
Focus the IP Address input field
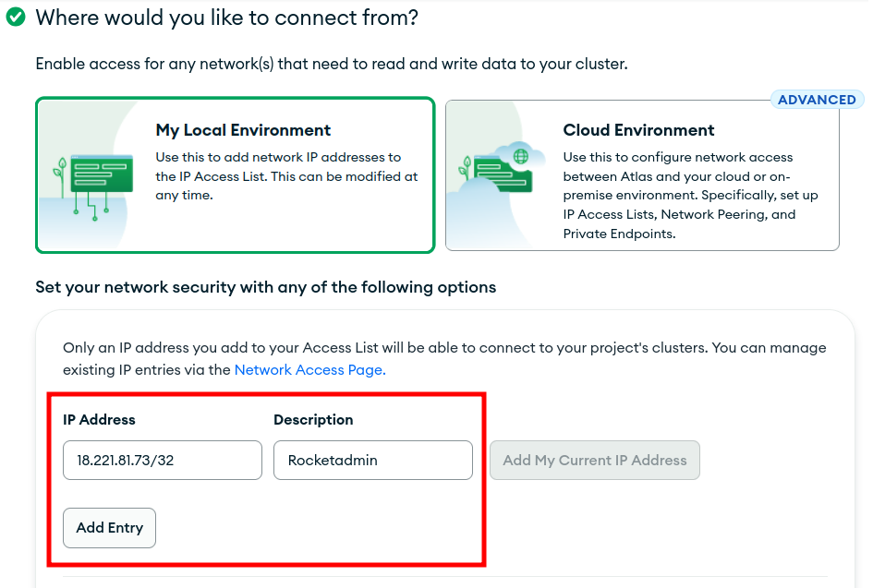pyautogui.click(x=162, y=460)
